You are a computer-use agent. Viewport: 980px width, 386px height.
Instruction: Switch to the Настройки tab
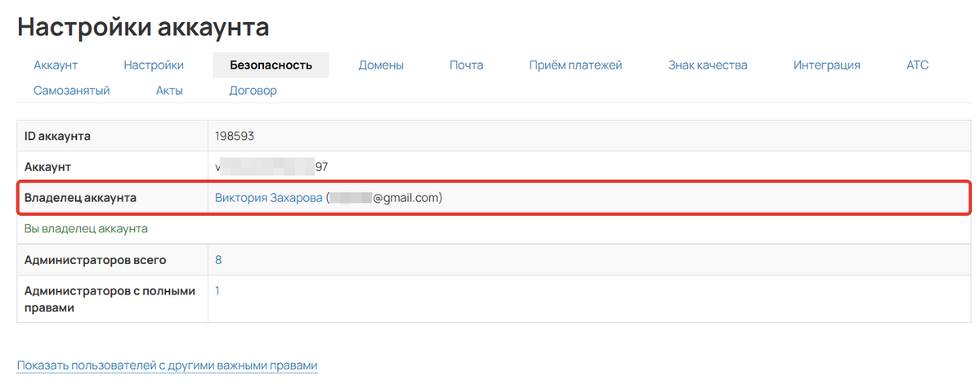click(154, 65)
